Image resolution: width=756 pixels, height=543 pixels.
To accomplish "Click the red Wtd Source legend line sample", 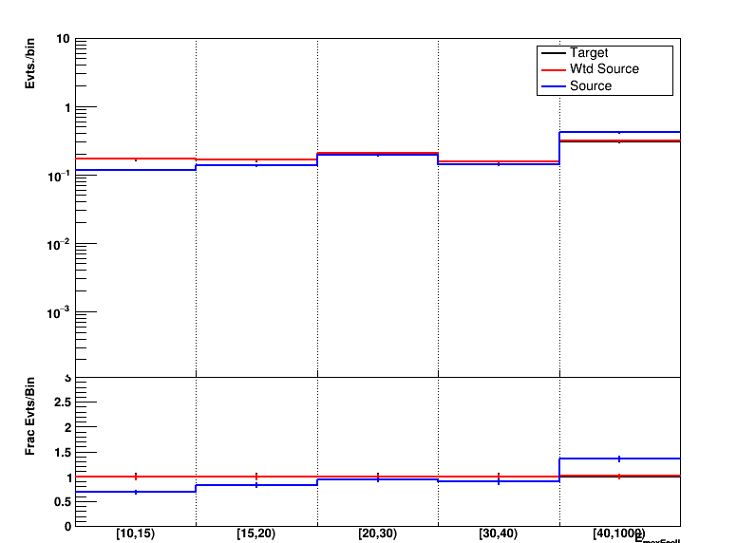I will click(553, 69).
